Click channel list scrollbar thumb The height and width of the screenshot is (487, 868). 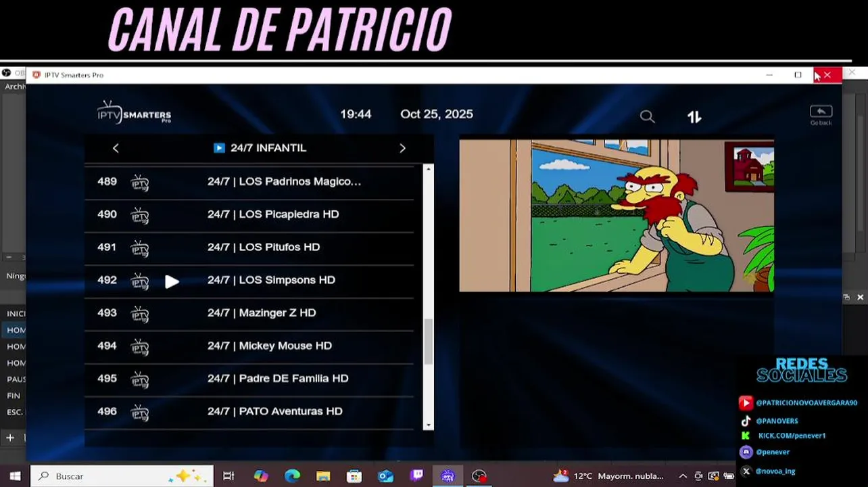428,342
